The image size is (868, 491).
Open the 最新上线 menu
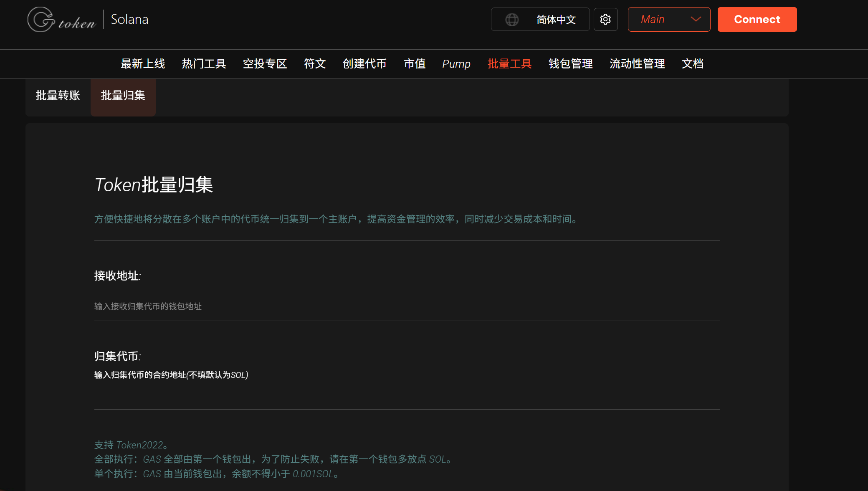pyautogui.click(x=143, y=64)
